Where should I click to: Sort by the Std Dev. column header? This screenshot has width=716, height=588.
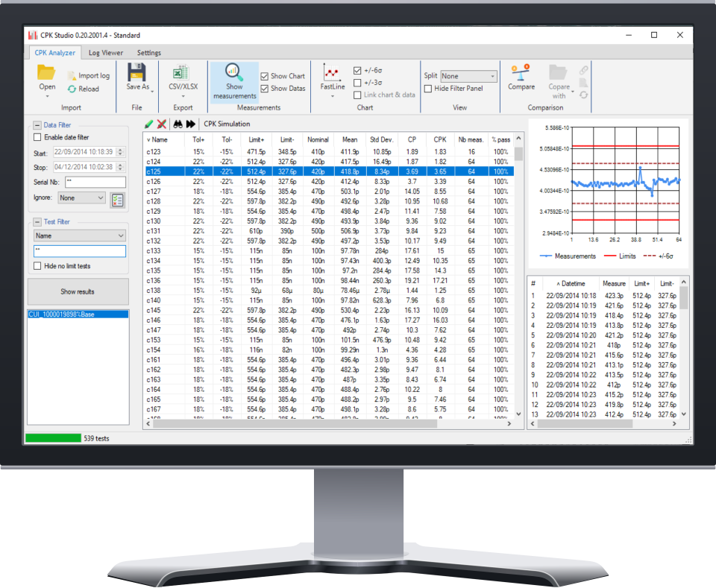pos(381,139)
